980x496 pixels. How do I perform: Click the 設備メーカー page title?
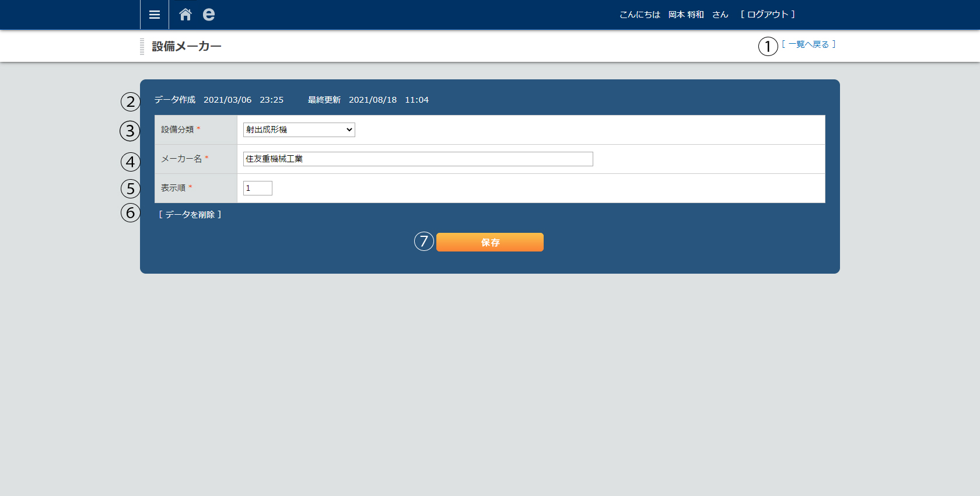[187, 46]
